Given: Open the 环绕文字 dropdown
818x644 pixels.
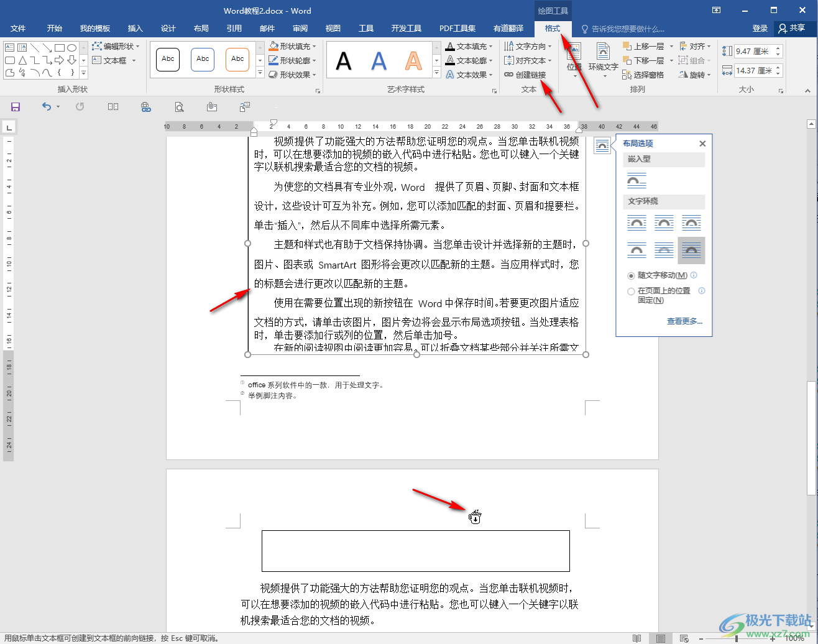Looking at the screenshot, I should point(603,60).
